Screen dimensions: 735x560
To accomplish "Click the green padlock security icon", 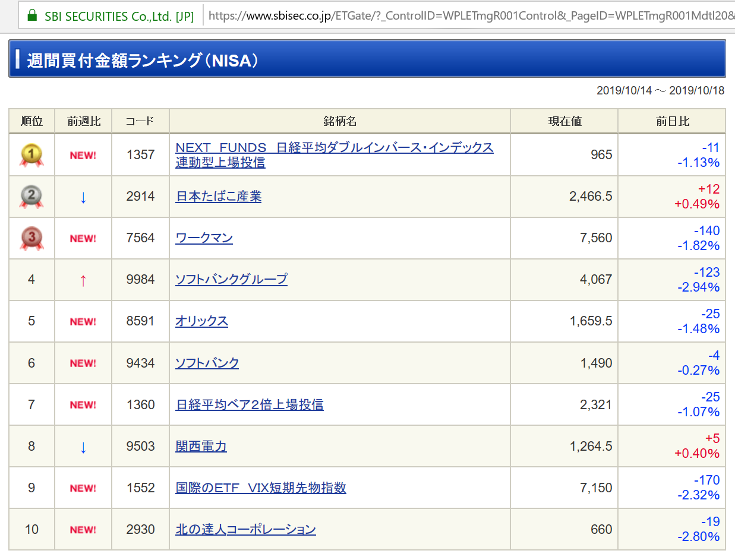I will tap(33, 16).
